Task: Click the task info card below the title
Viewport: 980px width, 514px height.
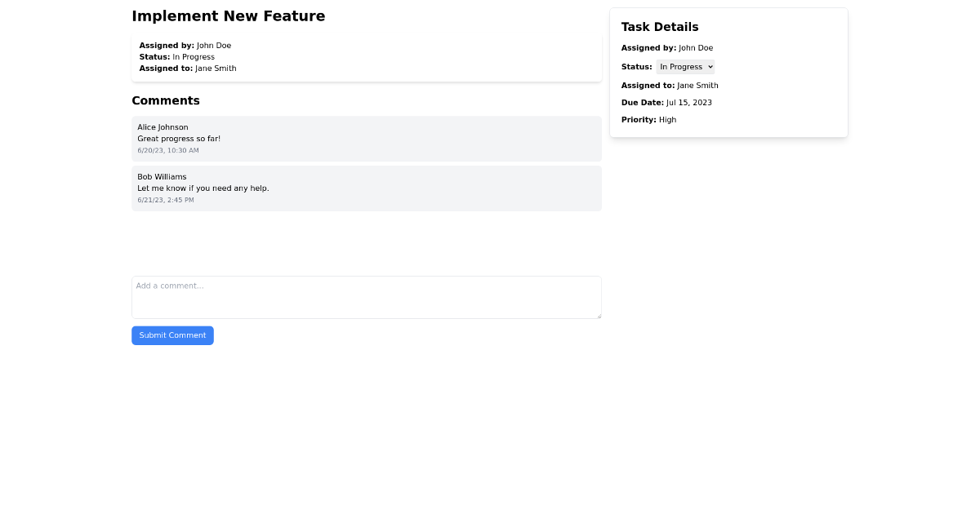Action: [366, 56]
